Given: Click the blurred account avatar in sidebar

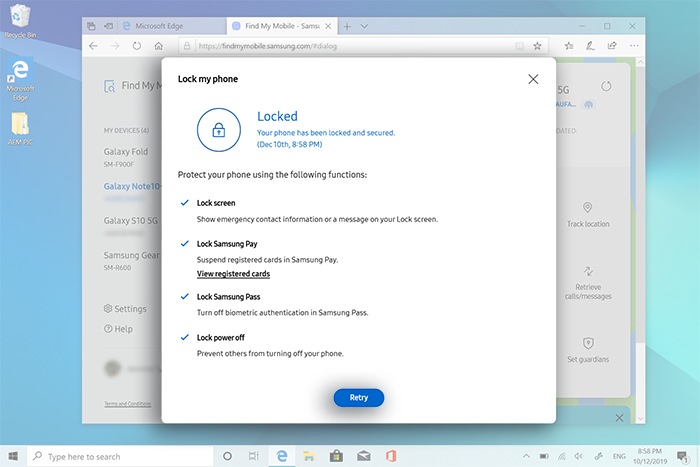Looking at the screenshot, I should (x=112, y=369).
